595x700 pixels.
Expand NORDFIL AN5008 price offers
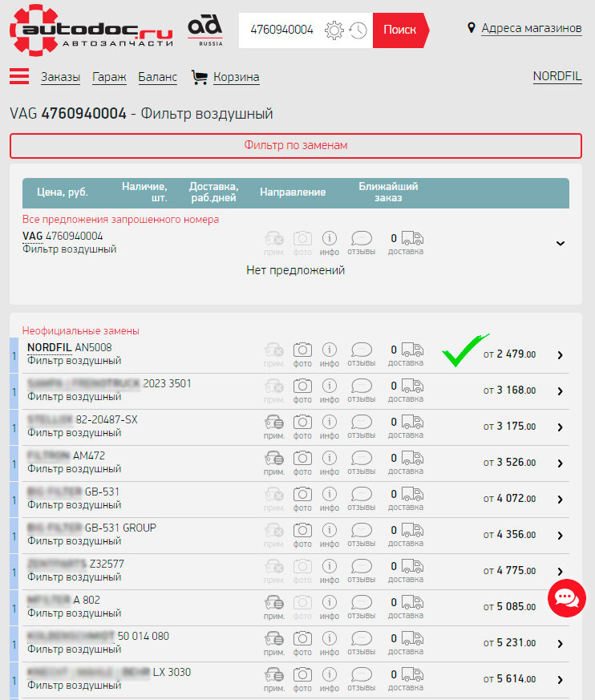(x=561, y=355)
